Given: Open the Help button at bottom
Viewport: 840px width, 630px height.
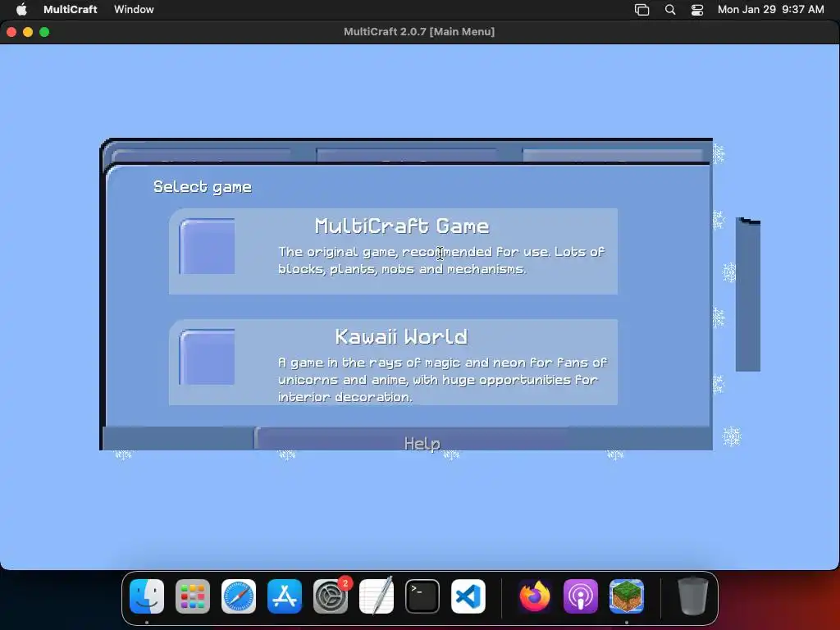Looking at the screenshot, I should point(422,442).
